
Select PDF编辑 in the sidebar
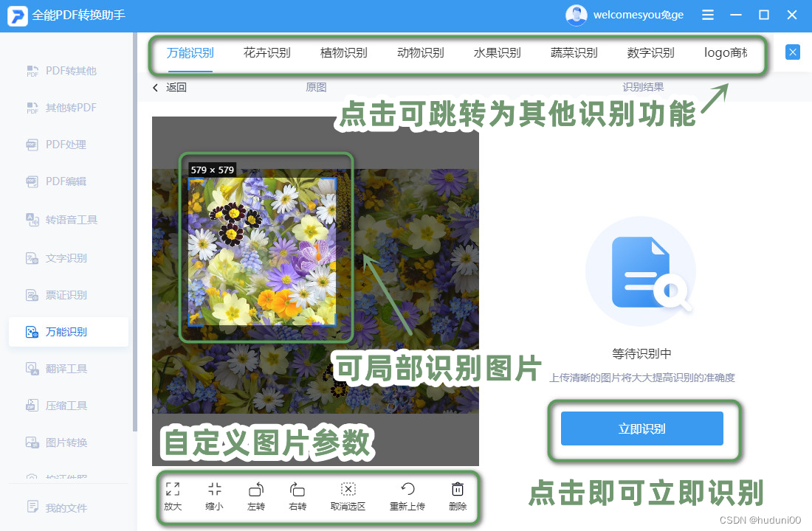click(x=66, y=181)
